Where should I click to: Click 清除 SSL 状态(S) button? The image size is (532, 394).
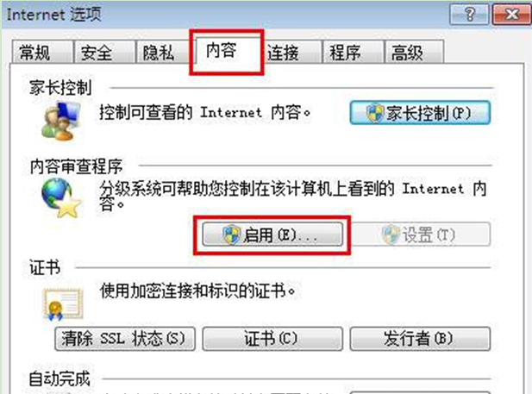(x=125, y=339)
